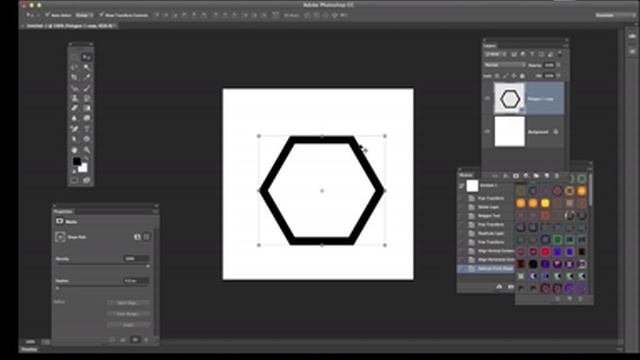Toggle the Auto-Select checkbox

point(48,15)
